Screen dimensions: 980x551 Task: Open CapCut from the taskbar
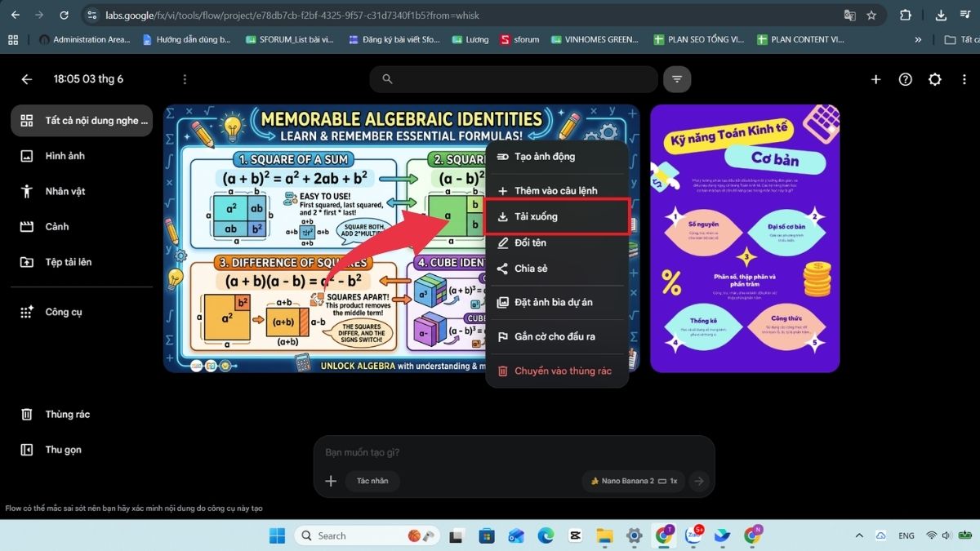[575, 535]
